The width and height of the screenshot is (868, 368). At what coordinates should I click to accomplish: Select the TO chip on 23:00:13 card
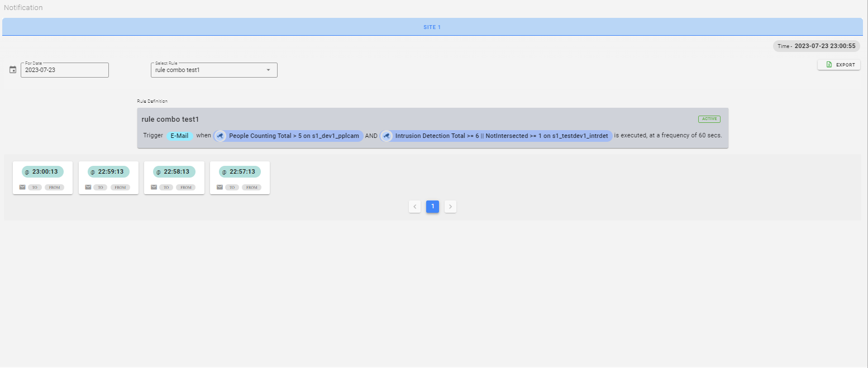(35, 187)
